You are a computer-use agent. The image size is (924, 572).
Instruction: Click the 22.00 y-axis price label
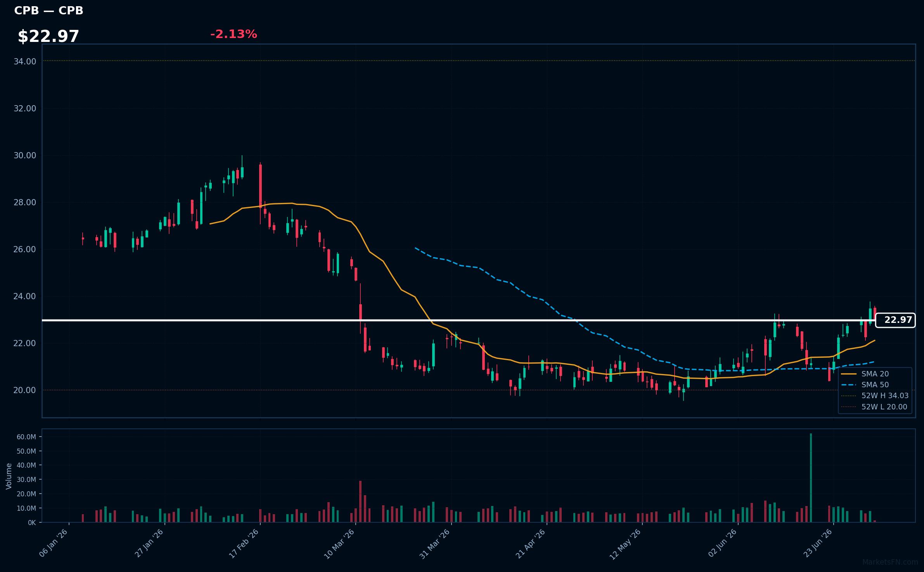tap(25, 343)
